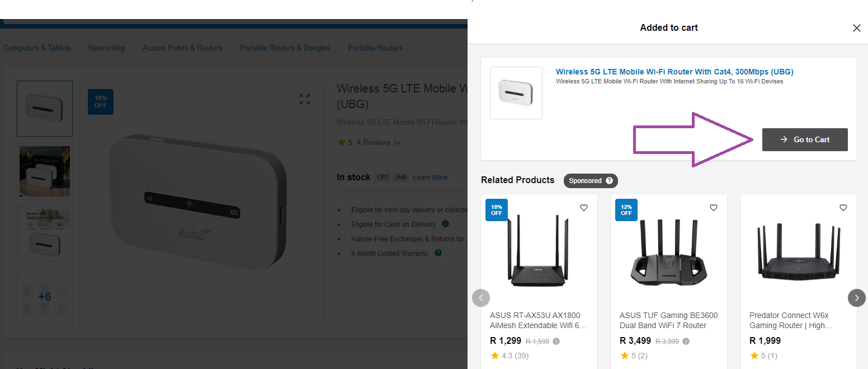Open ASUS RT-AX53U AX1800 AiMesh product title
The height and width of the screenshot is (369, 868).
click(538, 320)
